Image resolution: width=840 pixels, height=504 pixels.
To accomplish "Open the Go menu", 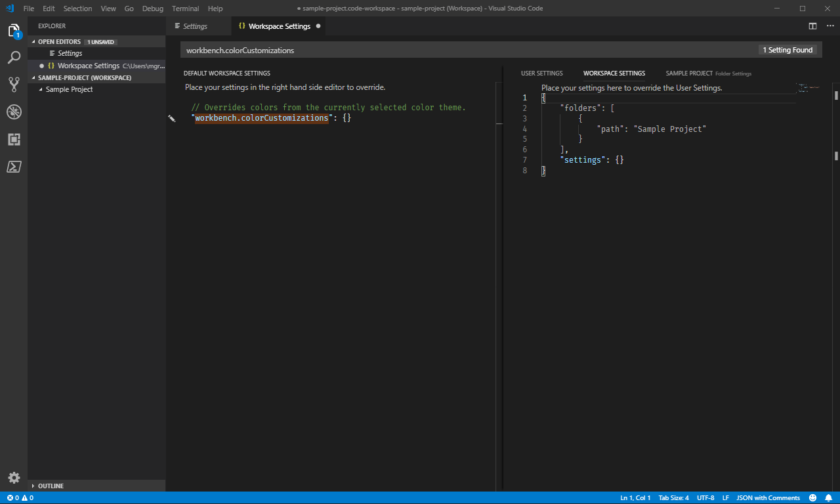I will pyautogui.click(x=129, y=9).
